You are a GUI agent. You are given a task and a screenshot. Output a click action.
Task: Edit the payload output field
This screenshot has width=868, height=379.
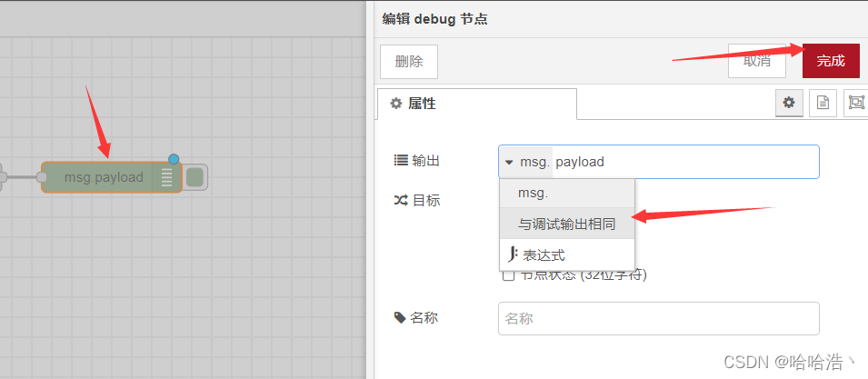click(685, 162)
